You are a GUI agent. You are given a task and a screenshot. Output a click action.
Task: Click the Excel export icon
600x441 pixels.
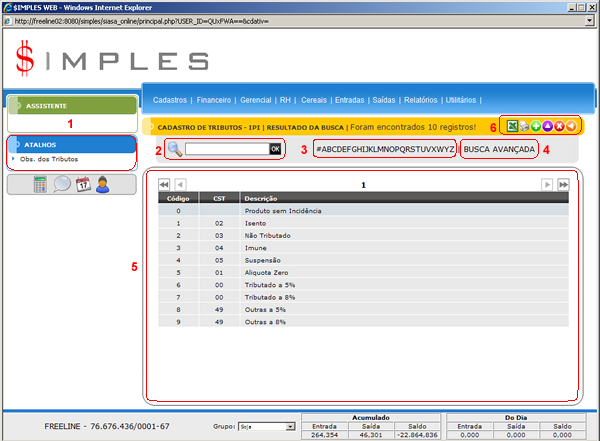coord(510,127)
